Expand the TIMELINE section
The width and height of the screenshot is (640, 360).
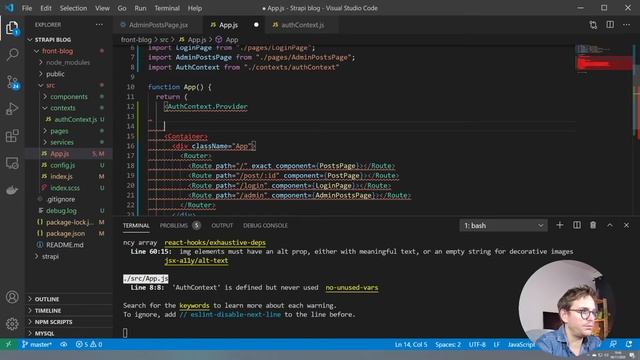[48, 311]
